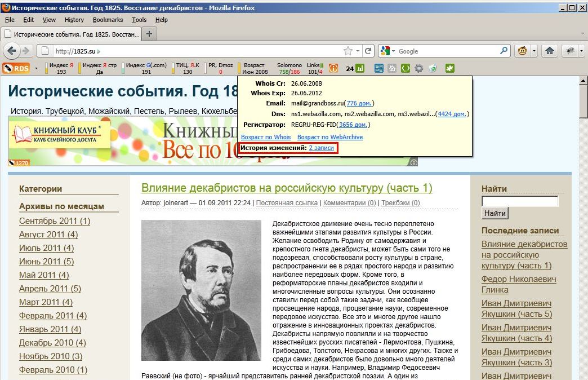
Task: Open the dropdown arrow next to RDS logo
Action: pos(37,68)
